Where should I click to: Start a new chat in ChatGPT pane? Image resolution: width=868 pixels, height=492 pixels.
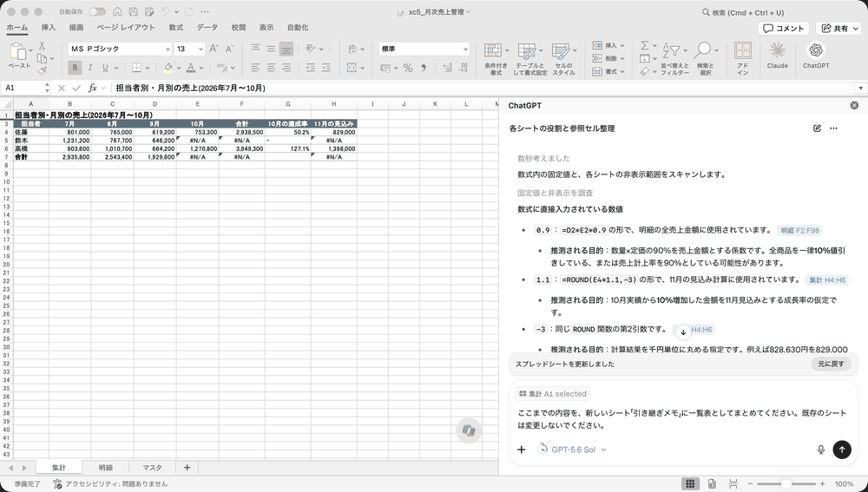(817, 128)
